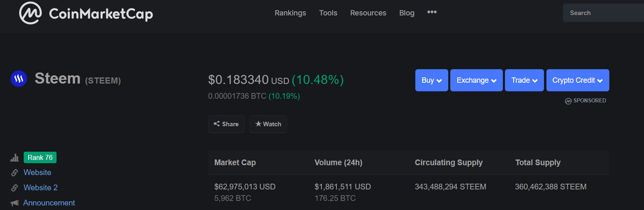
Task: Click the SPONSORED label
Action: pos(586,100)
